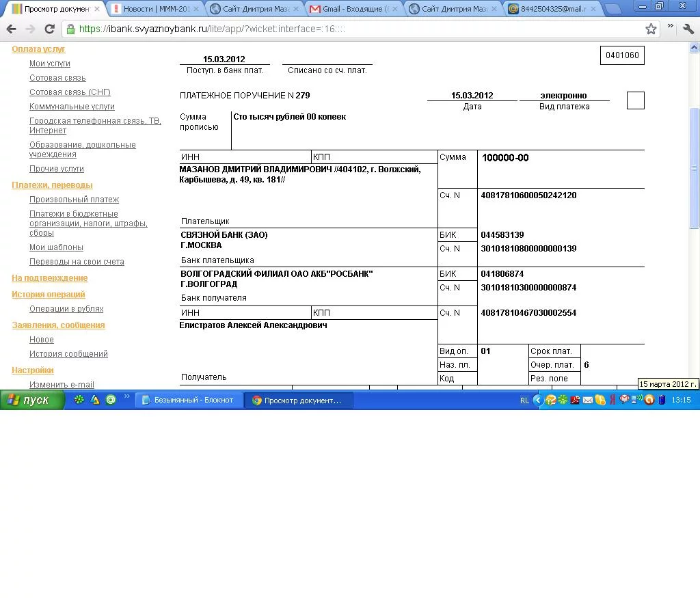The height and width of the screenshot is (598, 700).
Task: Open the Операции в рублях link
Action: [66, 308]
